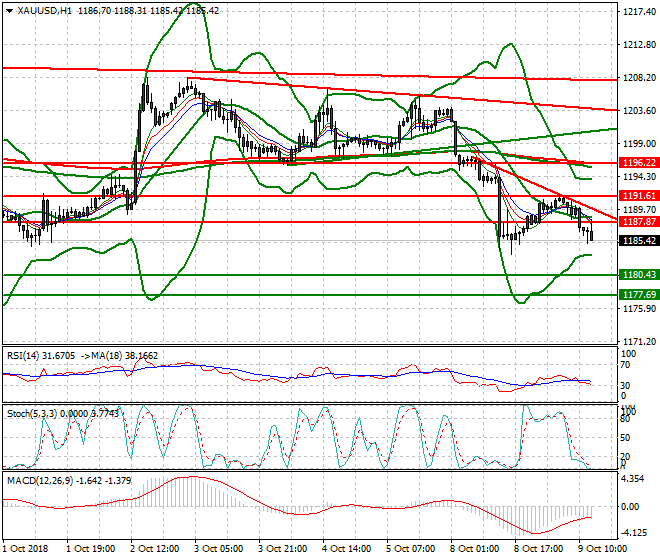Click the 1 Oct 2018 date label
Screen dimensions: 660x560
[24, 549]
